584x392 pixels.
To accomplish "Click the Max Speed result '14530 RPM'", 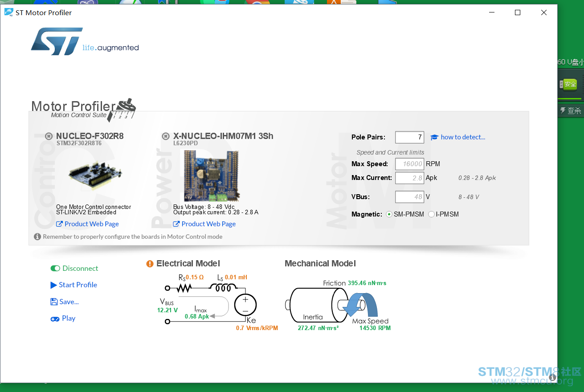I will [375, 328].
